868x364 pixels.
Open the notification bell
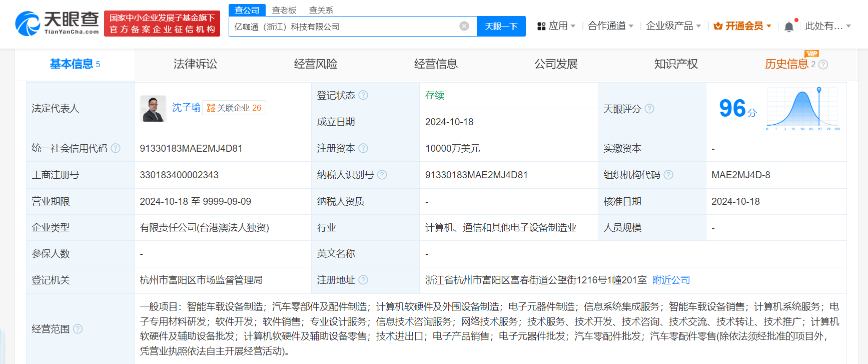(x=789, y=27)
